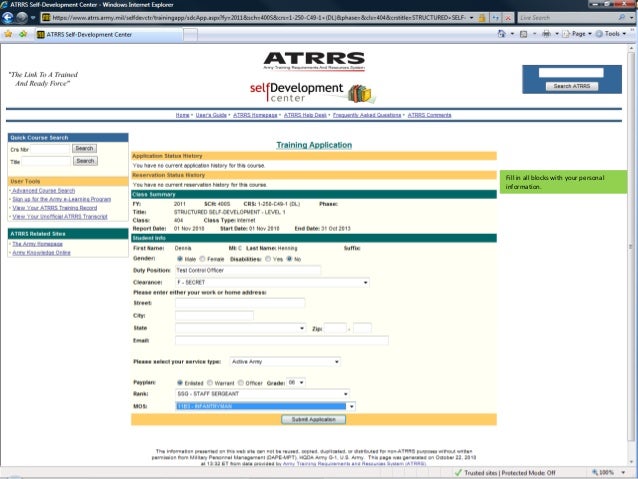Click the Home navigation link
638x479 pixels.
tap(182, 115)
